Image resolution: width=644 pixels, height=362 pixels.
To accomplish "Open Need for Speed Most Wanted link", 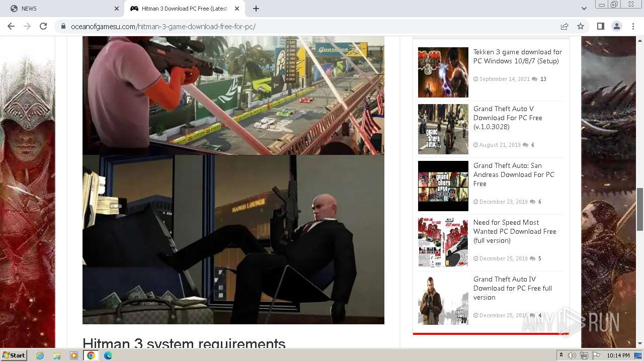I will point(515,231).
